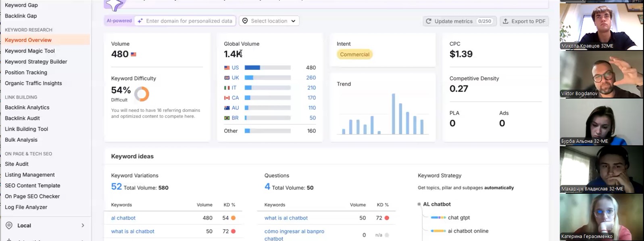
Task: Open Keyword Strategy Builder
Action: (x=36, y=62)
